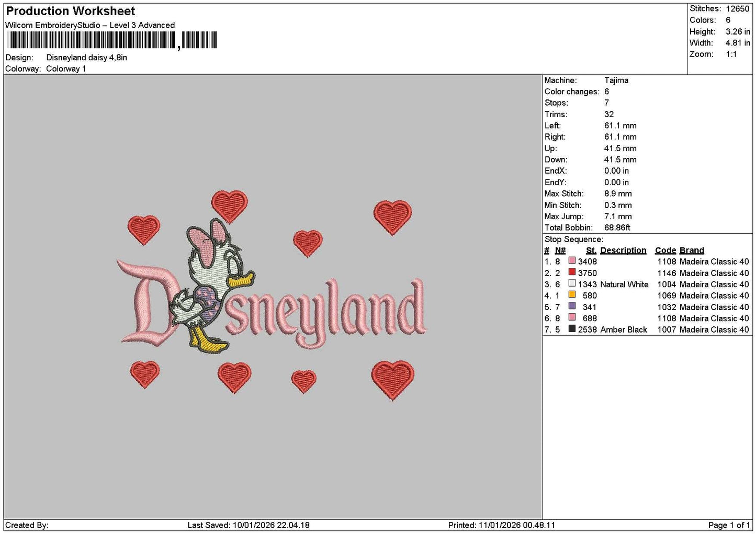The image size is (756, 534).
Task: Click the Zoom value 1:1
Action: [731, 54]
